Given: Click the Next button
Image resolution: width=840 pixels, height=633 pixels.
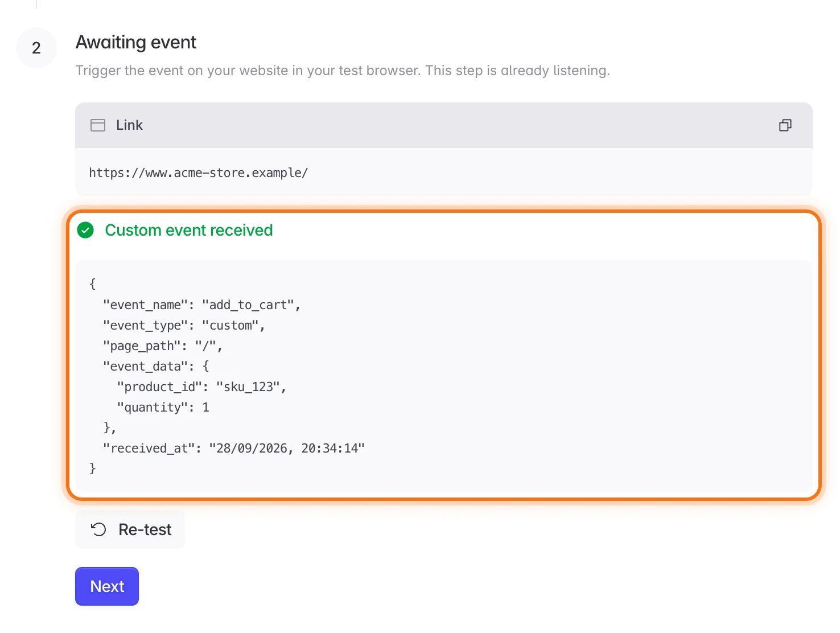Looking at the screenshot, I should (107, 586).
